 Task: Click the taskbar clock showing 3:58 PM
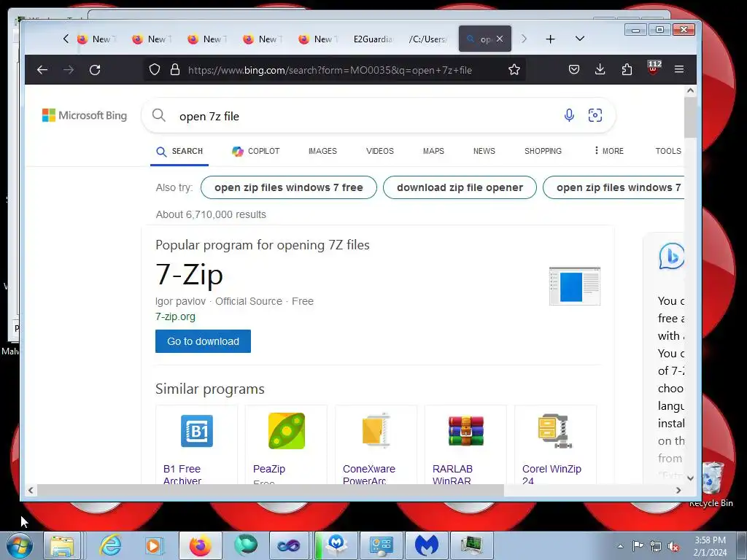pos(710,546)
